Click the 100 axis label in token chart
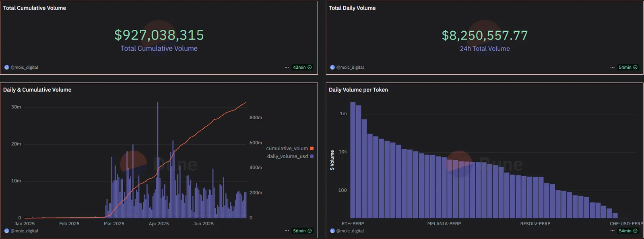 [x=343, y=190]
